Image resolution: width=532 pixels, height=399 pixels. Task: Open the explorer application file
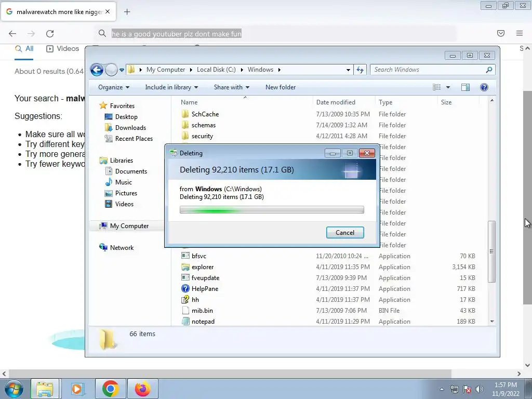(202, 267)
